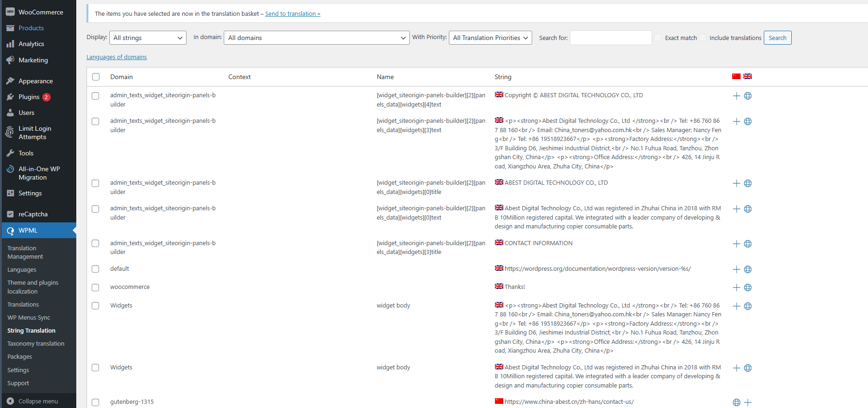Click plus icon in wordpress.org documentation row
This screenshot has height=408, width=868.
[x=736, y=269]
